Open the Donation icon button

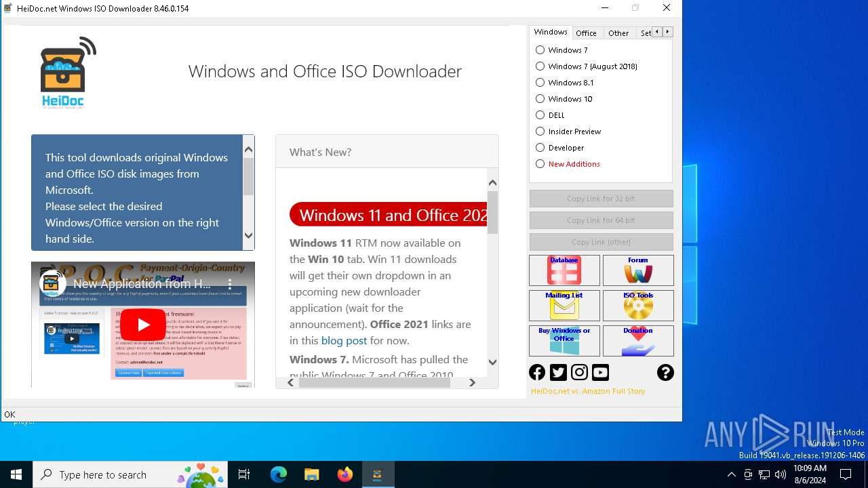(638, 341)
